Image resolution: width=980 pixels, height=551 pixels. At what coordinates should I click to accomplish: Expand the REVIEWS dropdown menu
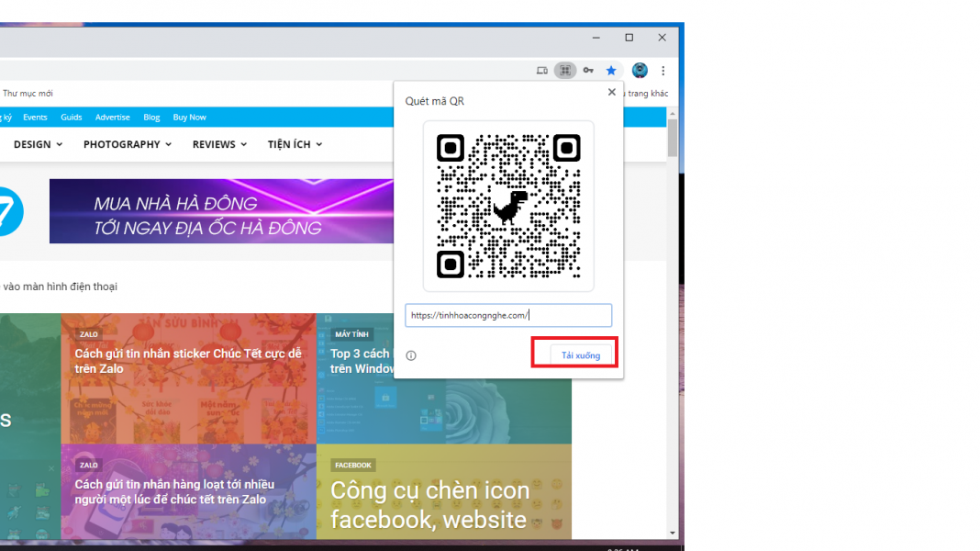pyautogui.click(x=219, y=144)
